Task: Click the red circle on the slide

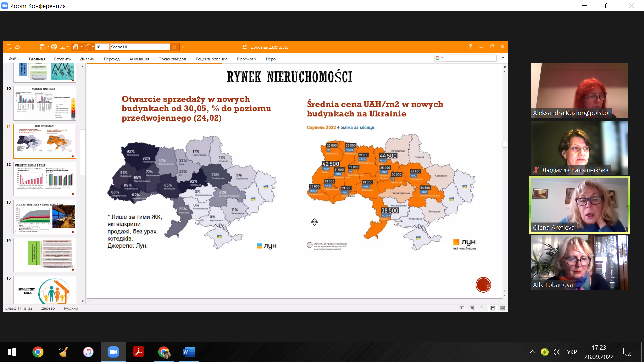Action: tap(483, 285)
